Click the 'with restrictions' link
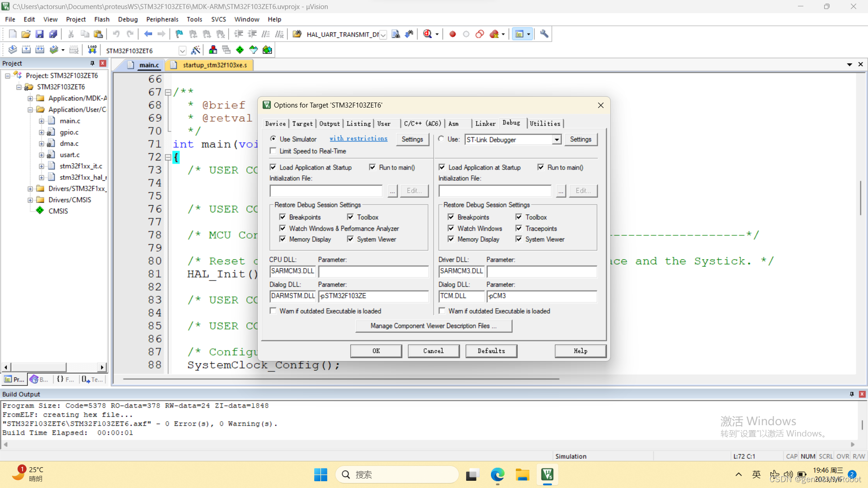The height and width of the screenshot is (488, 868). pyautogui.click(x=359, y=139)
